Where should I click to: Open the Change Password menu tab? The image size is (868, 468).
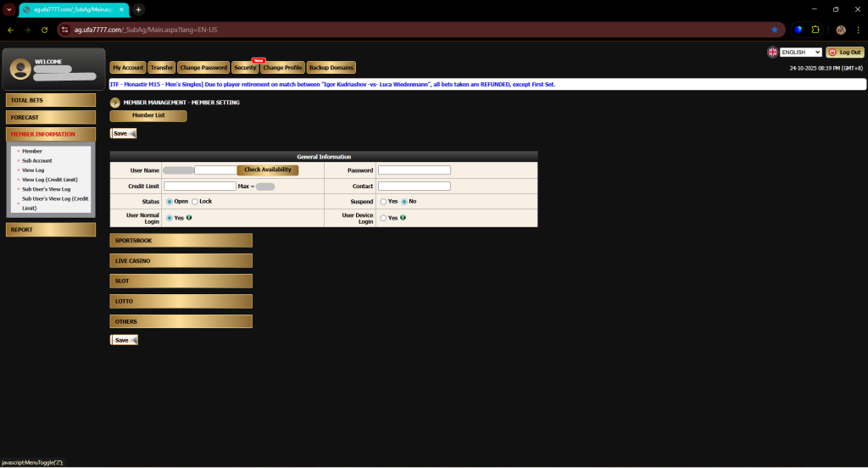[x=203, y=68]
